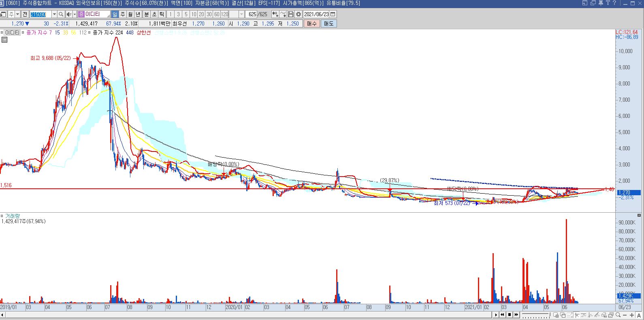
Task: Select the 일 daily period button
Action: coord(115,14)
